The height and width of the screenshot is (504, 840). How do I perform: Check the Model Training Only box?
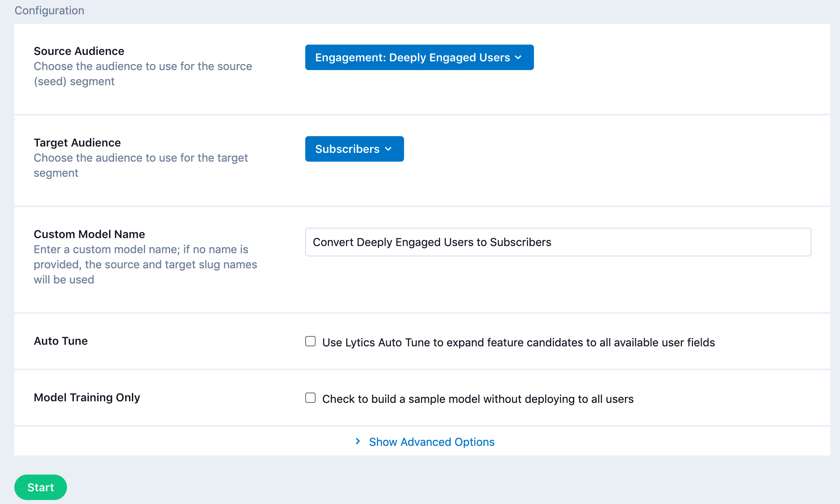pyautogui.click(x=310, y=398)
